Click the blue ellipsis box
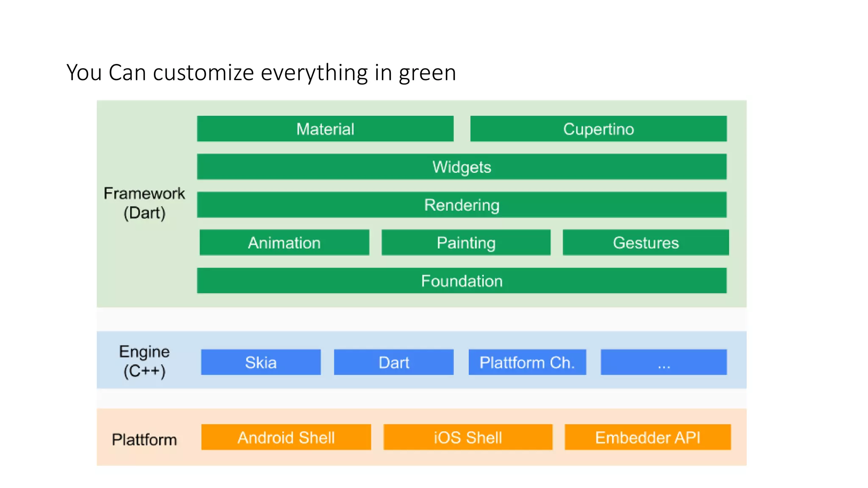 tap(664, 362)
